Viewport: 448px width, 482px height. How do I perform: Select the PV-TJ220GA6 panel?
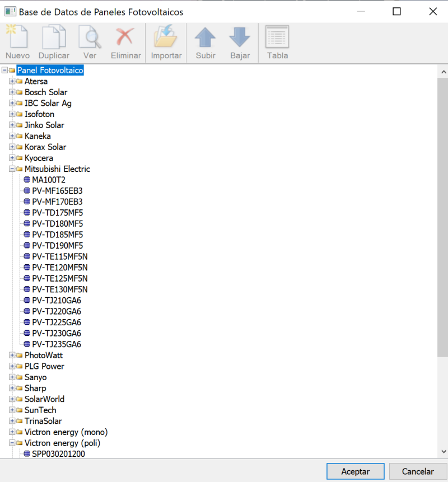click(57, 311)
